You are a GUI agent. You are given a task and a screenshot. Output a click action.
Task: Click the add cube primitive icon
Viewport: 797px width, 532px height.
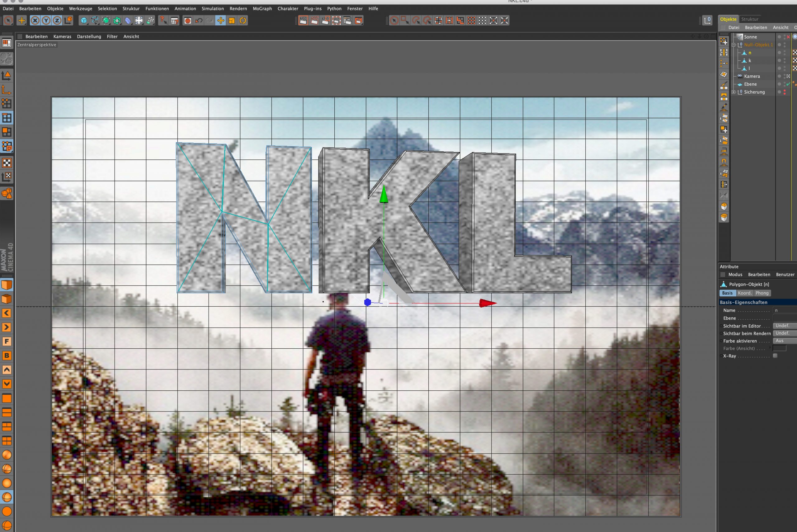(83, 21)
